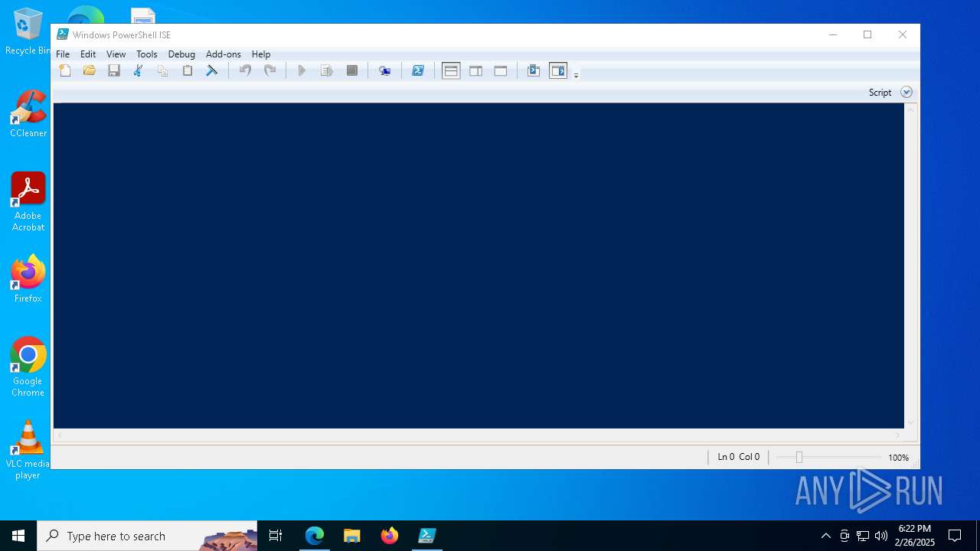The image size is (980, 551).
Task: Cut selection with scissors icon
Action: click(139, 70)
